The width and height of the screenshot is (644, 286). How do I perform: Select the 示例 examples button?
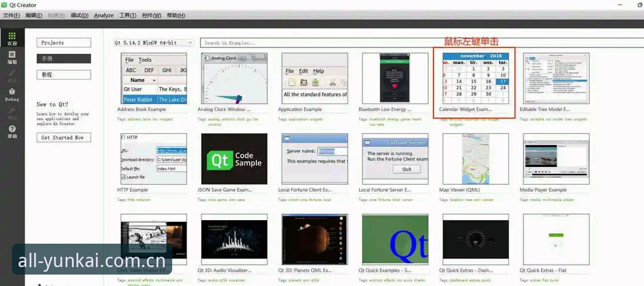point(63,59)
